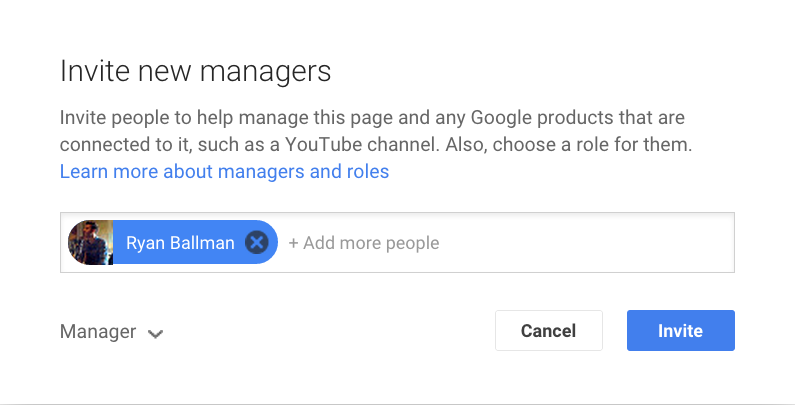Click the Invite new managers heading

tap(195, 70)
